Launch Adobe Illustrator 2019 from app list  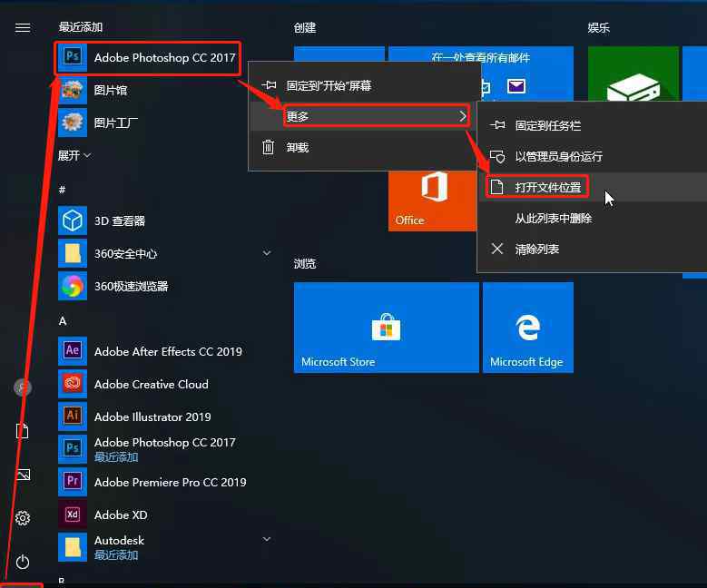pyautogui.click(x=152, y=416)
